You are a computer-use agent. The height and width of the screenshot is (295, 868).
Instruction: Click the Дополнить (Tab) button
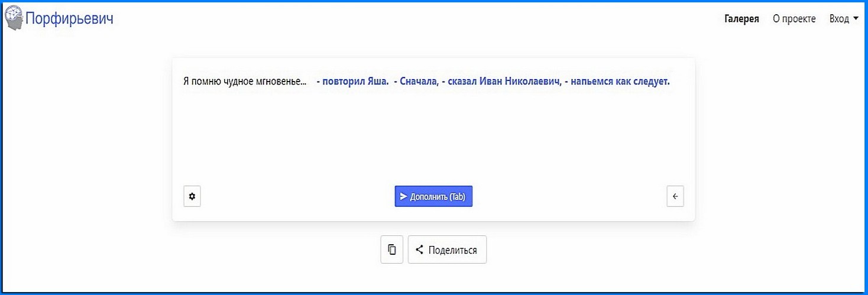tap(433, 197)
